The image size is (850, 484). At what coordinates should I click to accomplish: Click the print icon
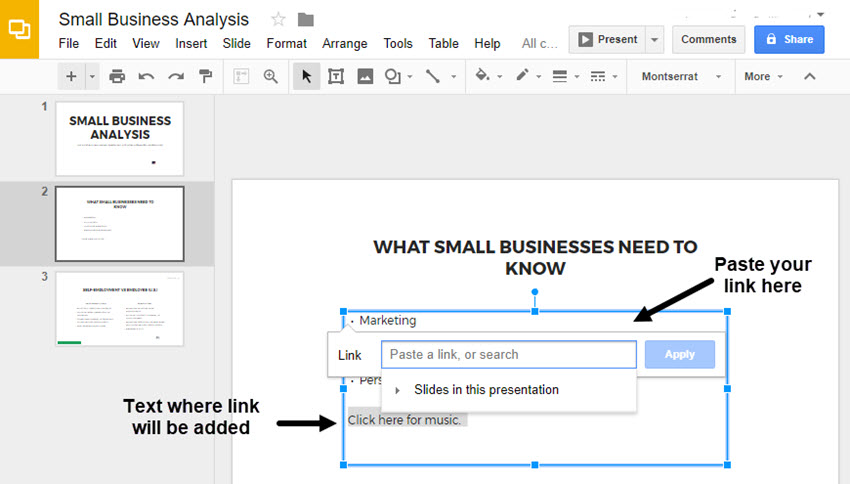coord(117,76)
